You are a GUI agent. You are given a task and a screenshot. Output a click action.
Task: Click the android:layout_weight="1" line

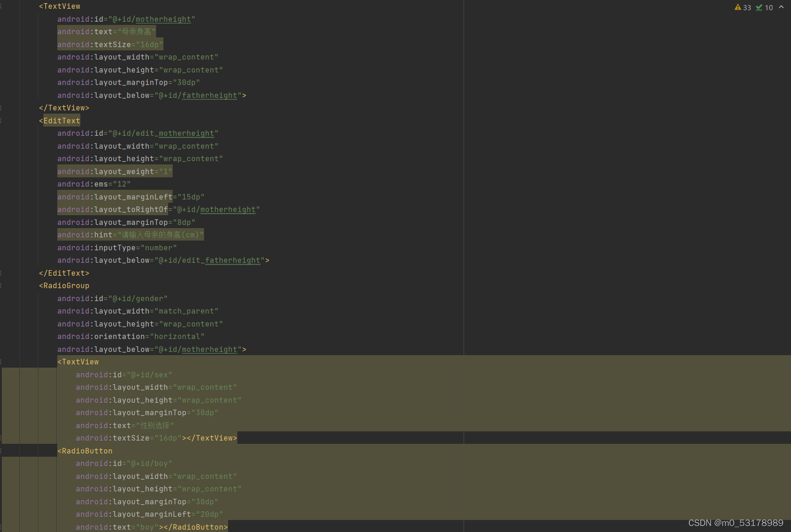click(115, 171)
